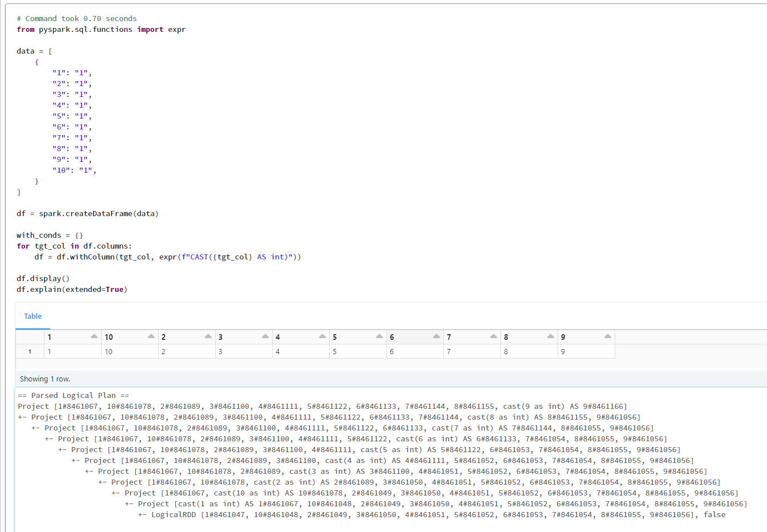Click the sort arrow on column "10"
The width and height of the screenshot is (767, 532).
(150, 336)
